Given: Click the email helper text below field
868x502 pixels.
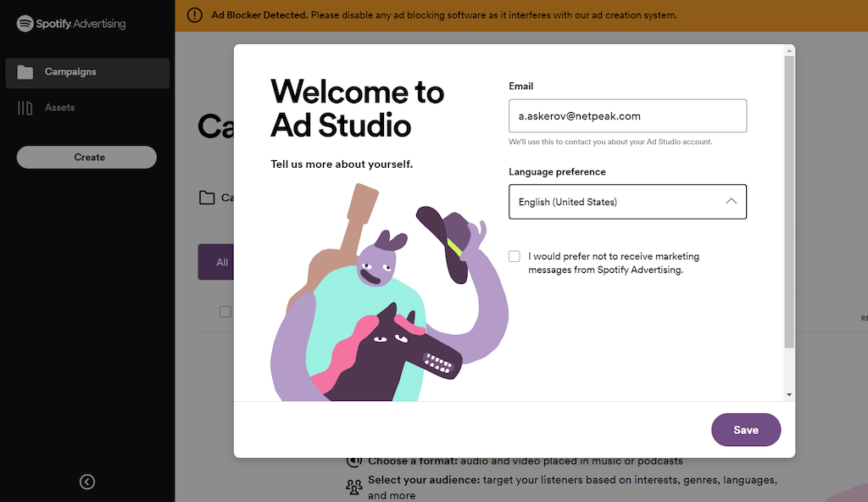Looking at the screenshot, I should click(x=610, y=142).
